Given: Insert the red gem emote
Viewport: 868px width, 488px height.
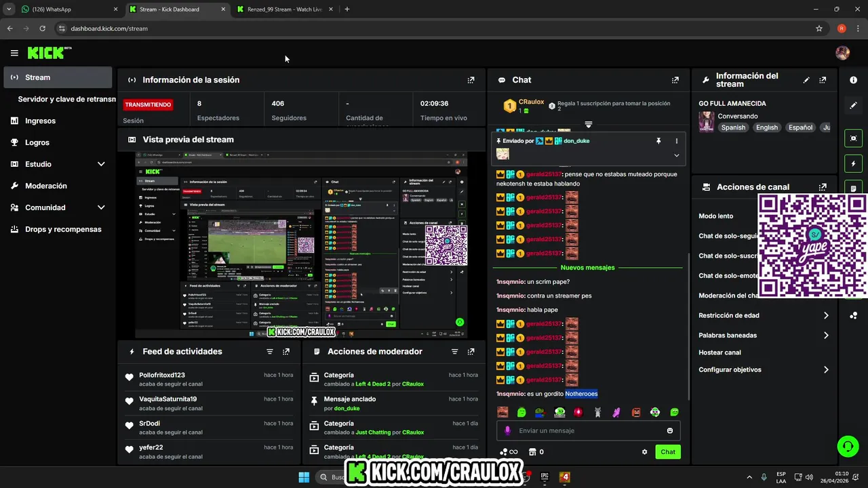Looking at the screenshot, I should (578, 412).
